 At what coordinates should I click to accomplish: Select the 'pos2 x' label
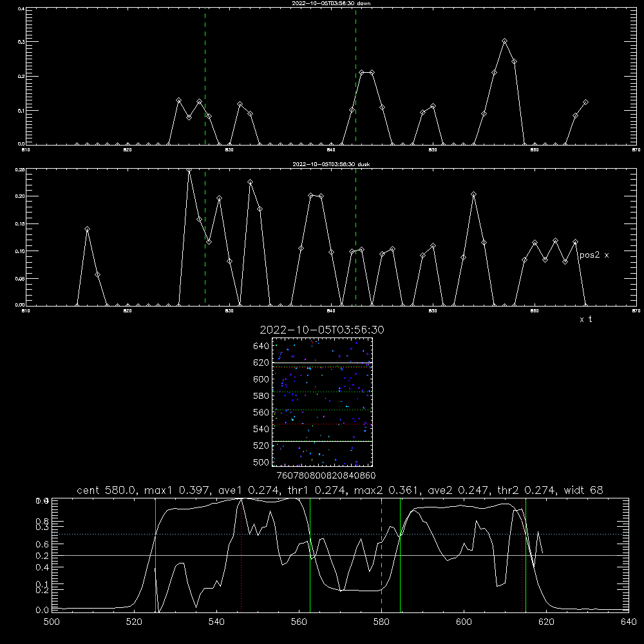[594, 255]
